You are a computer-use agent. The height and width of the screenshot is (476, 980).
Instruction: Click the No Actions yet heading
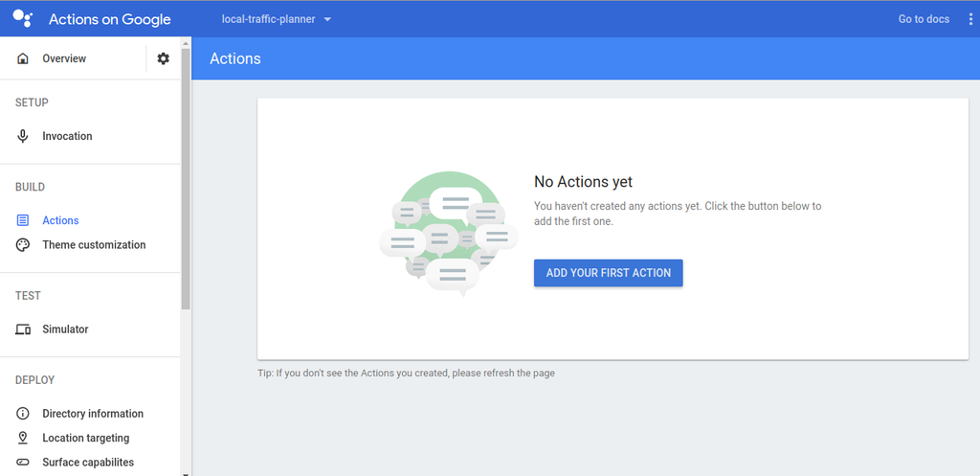point(583,182)
